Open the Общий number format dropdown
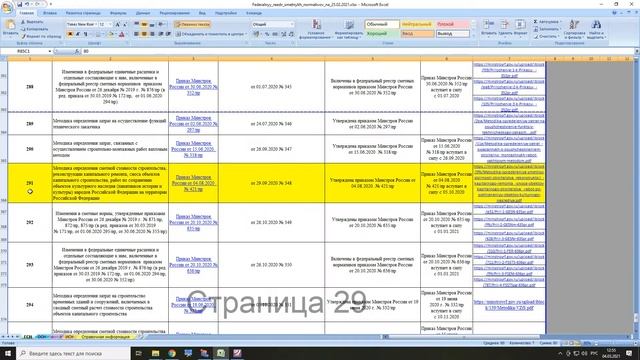 291,24
